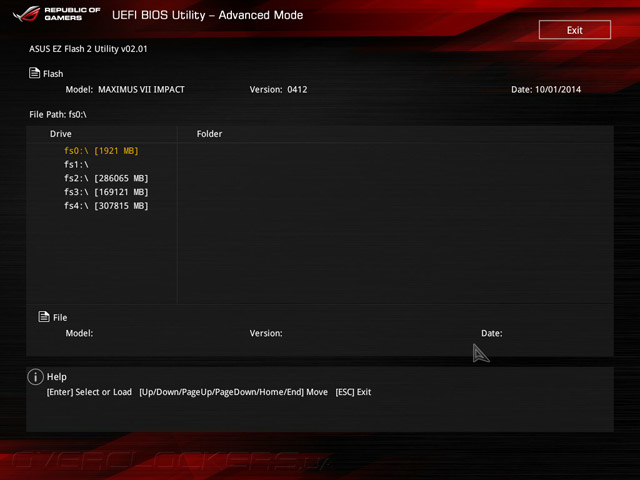Click the ASUS EZ Flash 2 Utility title

[88, 49]
